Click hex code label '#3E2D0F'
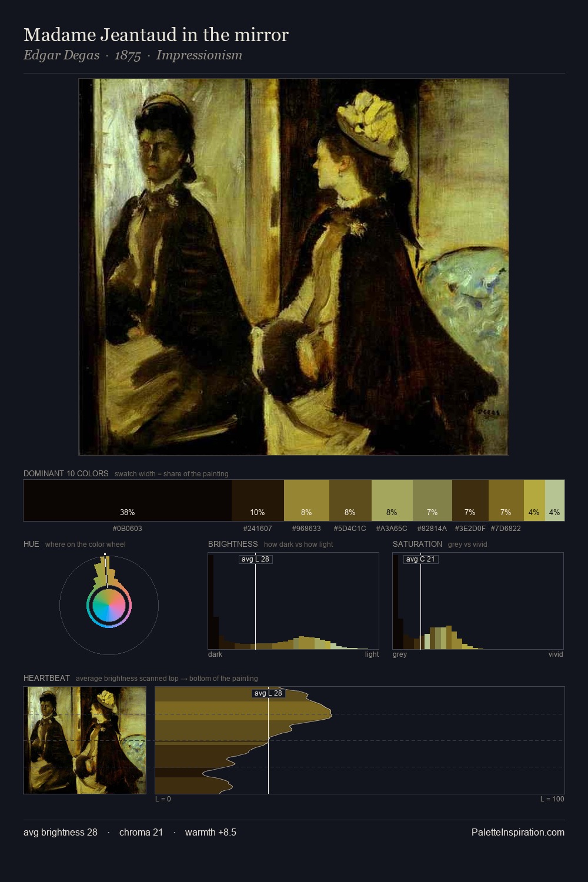This screenshot has width=588, height=882. pyautogui.click(x=470, y=529)
